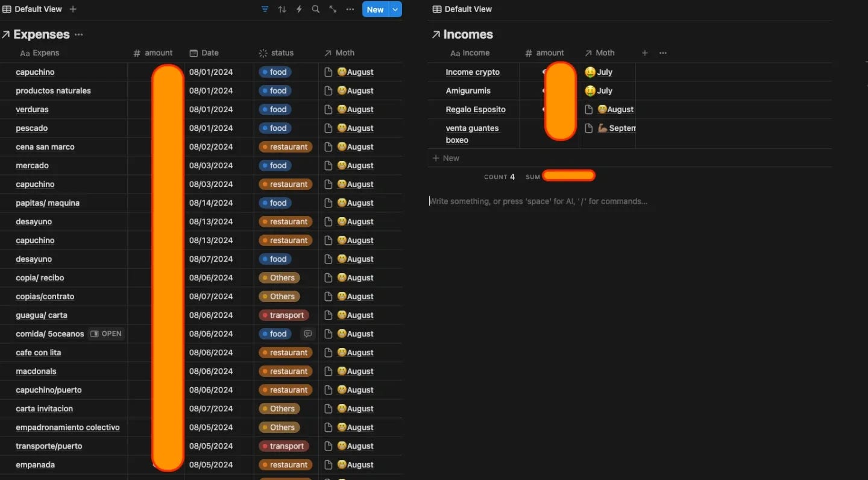
Task: Click the pescado expense name
Action: 32,128
